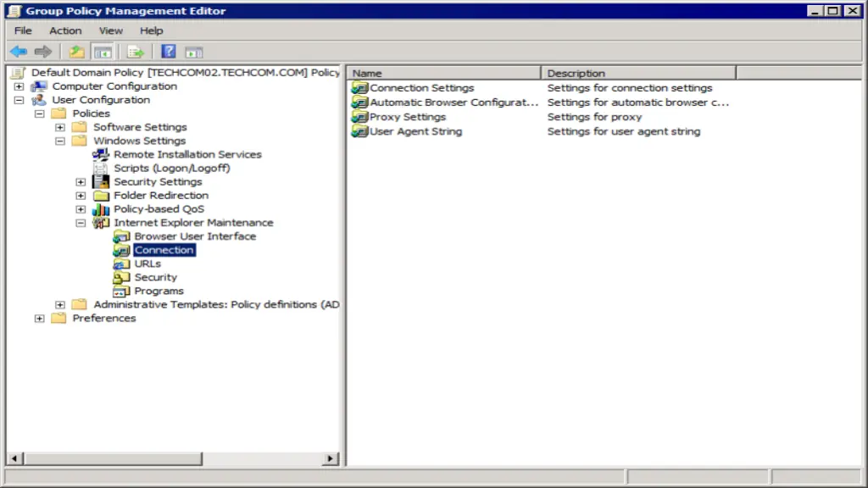Click the Back arrow toolbar icon
This screenshot has width=868, height=488.
(19, 52)
